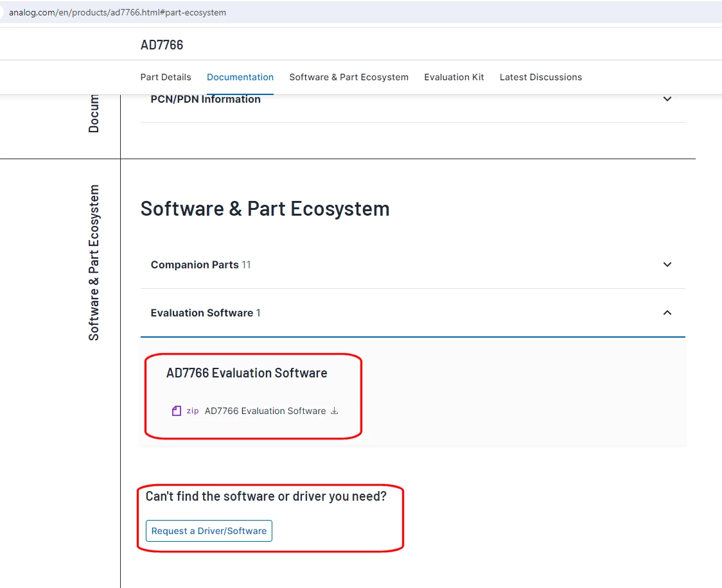Click the PCN/PDN Information heading text
Screen dimensions: 722x588
pyautogui.click(x=206, y=99)
